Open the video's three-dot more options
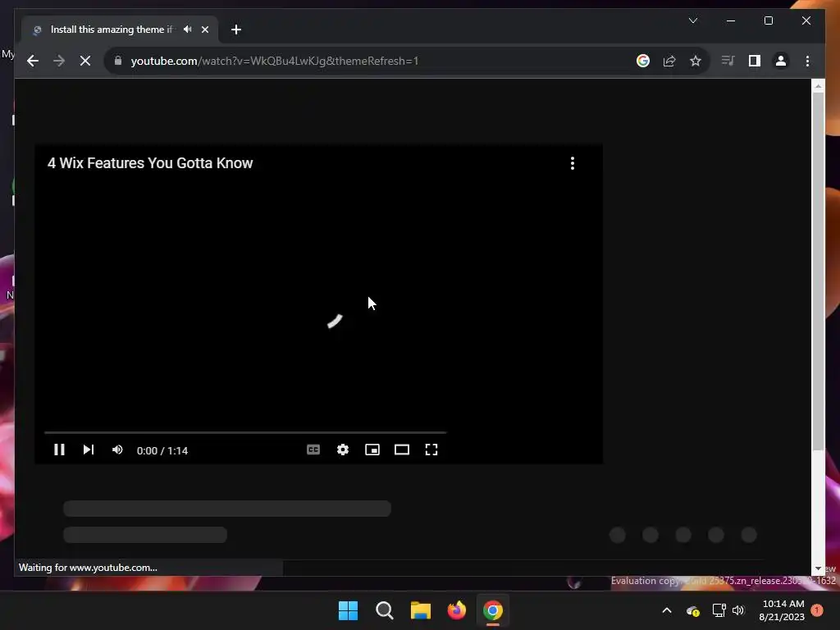840x630 pixels. [x=573, y=163]
